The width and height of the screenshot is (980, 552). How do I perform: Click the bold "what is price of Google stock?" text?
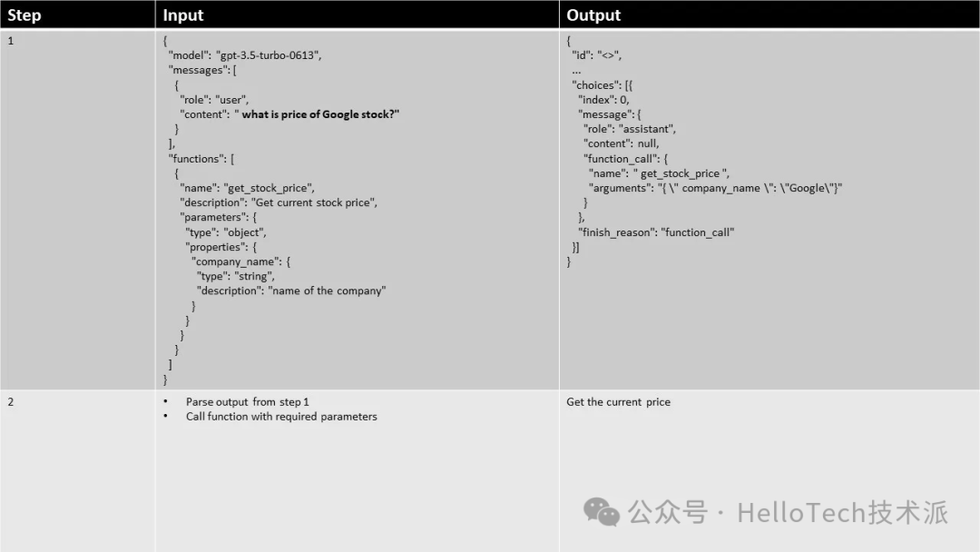[x=320, y=114]
